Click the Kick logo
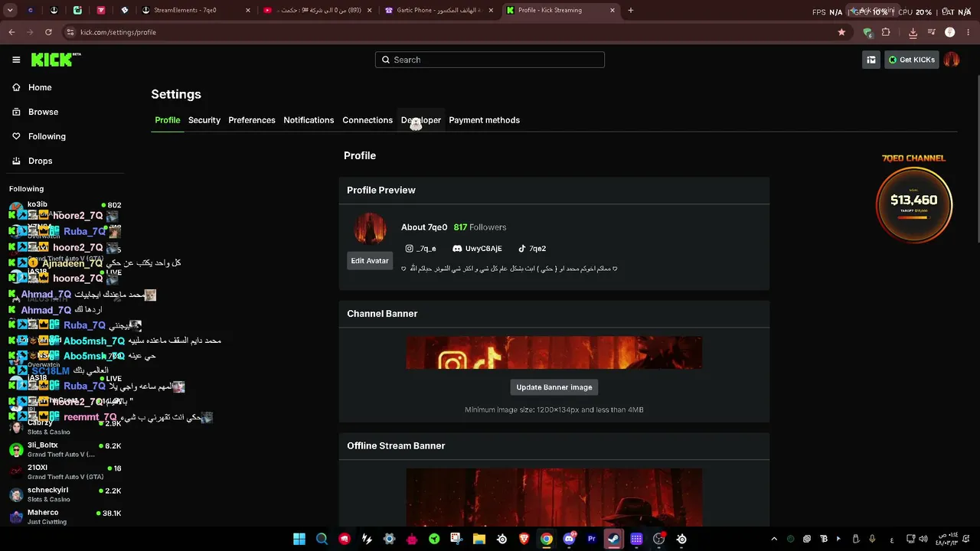Image resolution: width=980 pixels, height=551 pixels. [x=56, y=60]
